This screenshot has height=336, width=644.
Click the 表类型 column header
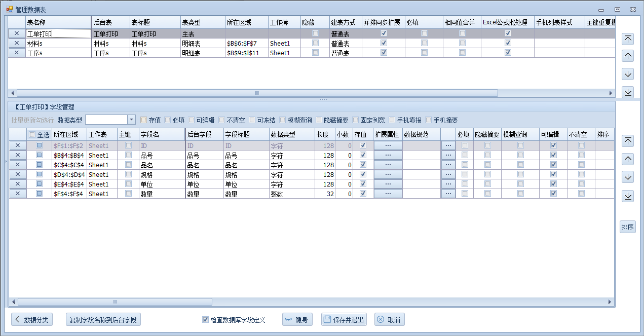pyautogui.click(x=202, y=23)
